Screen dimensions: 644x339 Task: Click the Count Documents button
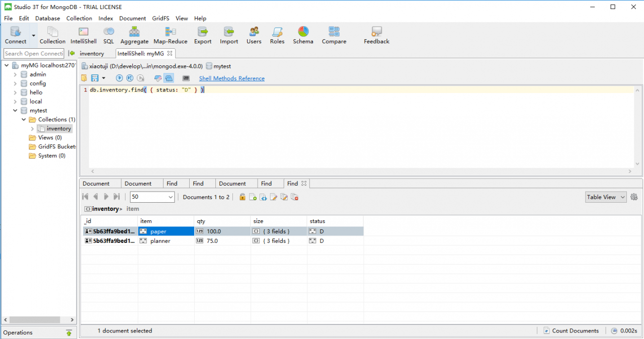click(x=572, y=331)
